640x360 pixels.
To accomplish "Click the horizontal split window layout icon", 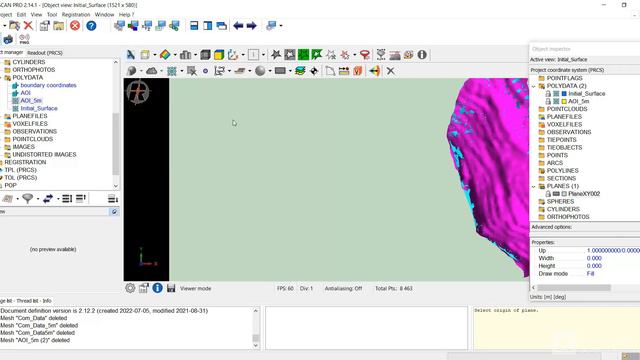I will point(194,26).
